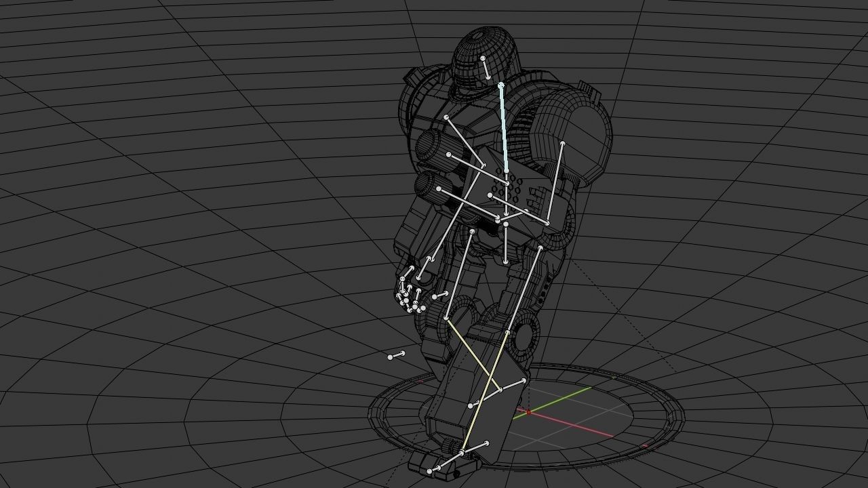Select the highlighted light-blue spine bone

point(503,127)
